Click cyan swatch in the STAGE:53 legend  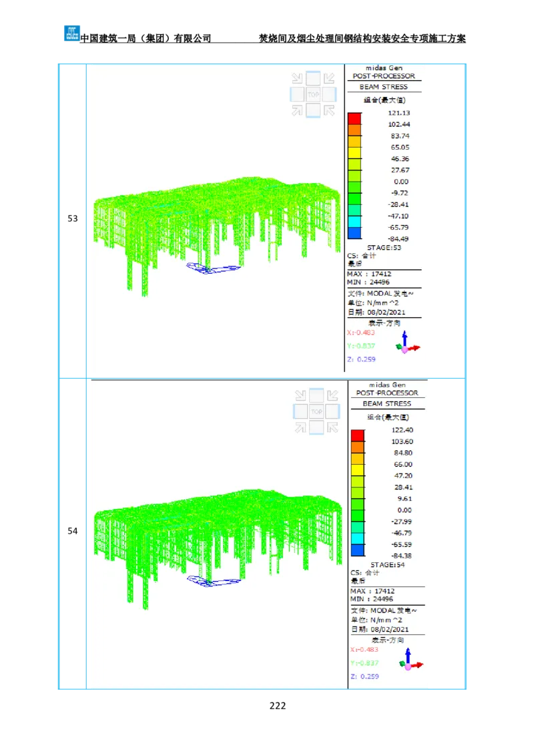coord(354,221)
